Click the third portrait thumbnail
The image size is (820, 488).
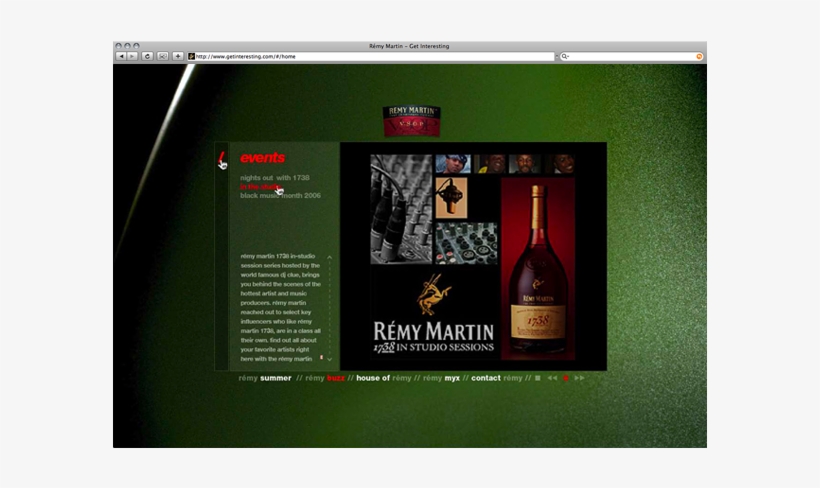click(525, 164)
